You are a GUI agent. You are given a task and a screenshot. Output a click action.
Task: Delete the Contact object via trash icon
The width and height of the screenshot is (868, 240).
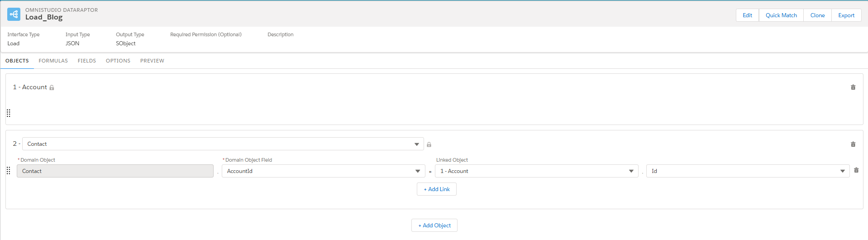(x=853, y=144)
